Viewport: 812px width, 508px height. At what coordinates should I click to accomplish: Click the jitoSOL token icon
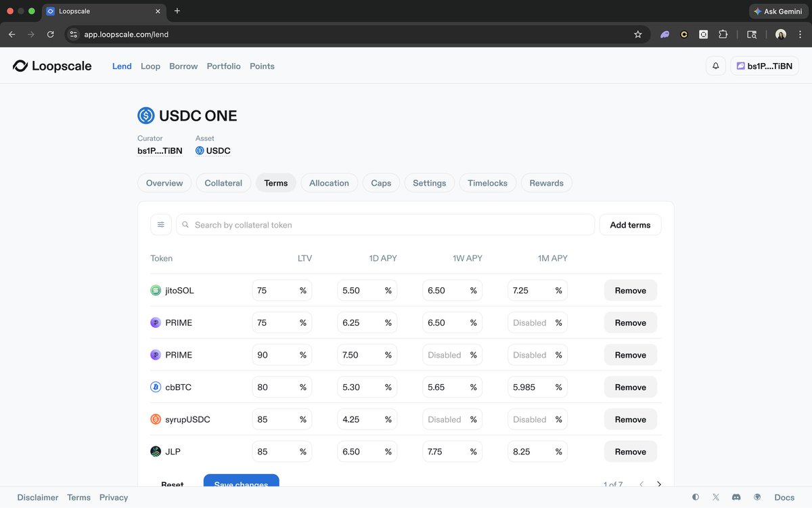pyautogui.click(x=156, y=291)
